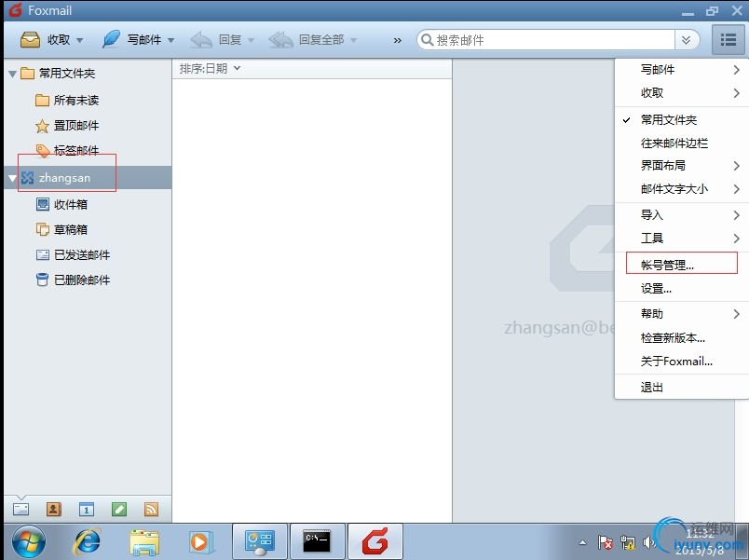Open the 收取 submenu in menu
The width and height of the screenshot is (749, 560).
point(682,92)
